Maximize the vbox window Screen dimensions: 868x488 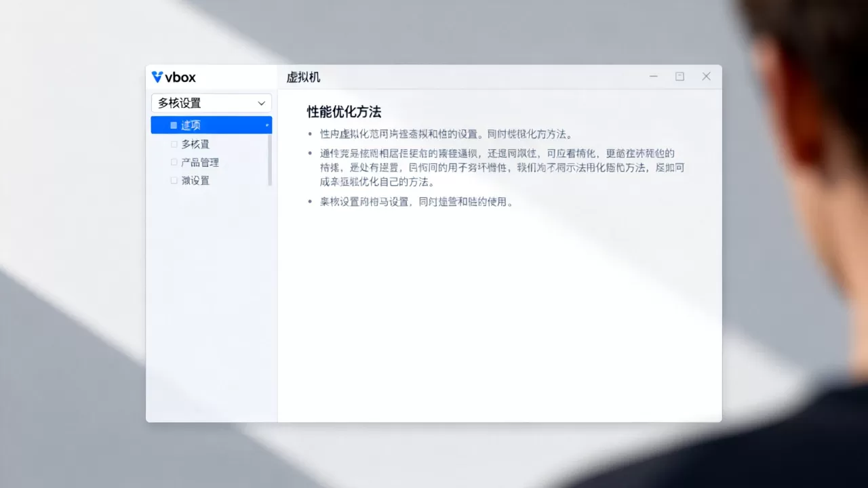pos(679,77)
